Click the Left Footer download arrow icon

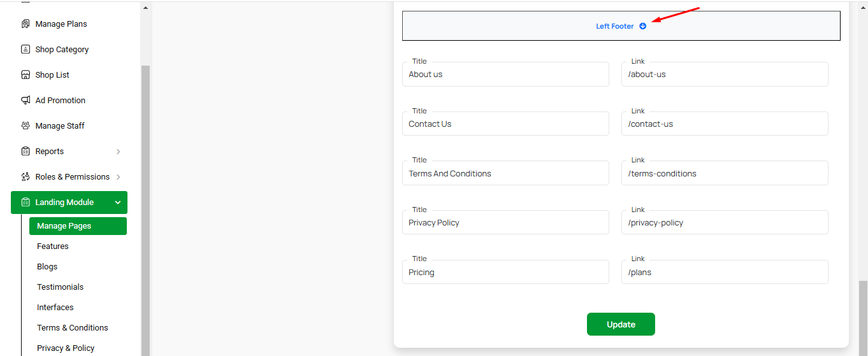[x=643, y=26]
